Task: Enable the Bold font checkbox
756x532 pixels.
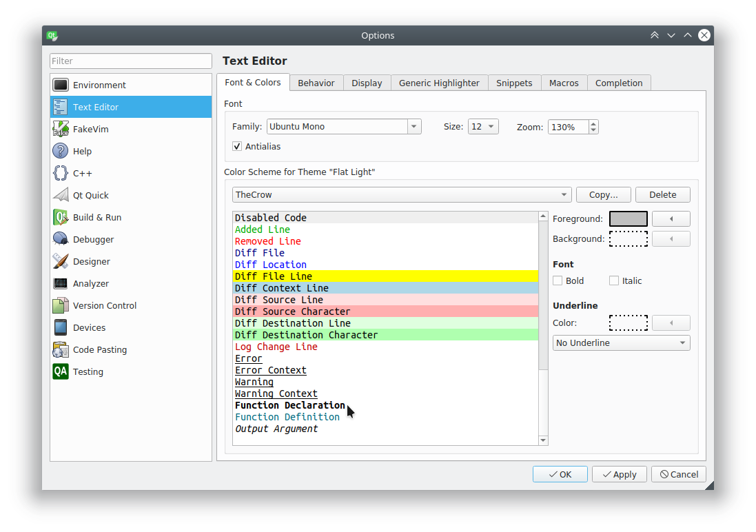Action: [558, 280]
